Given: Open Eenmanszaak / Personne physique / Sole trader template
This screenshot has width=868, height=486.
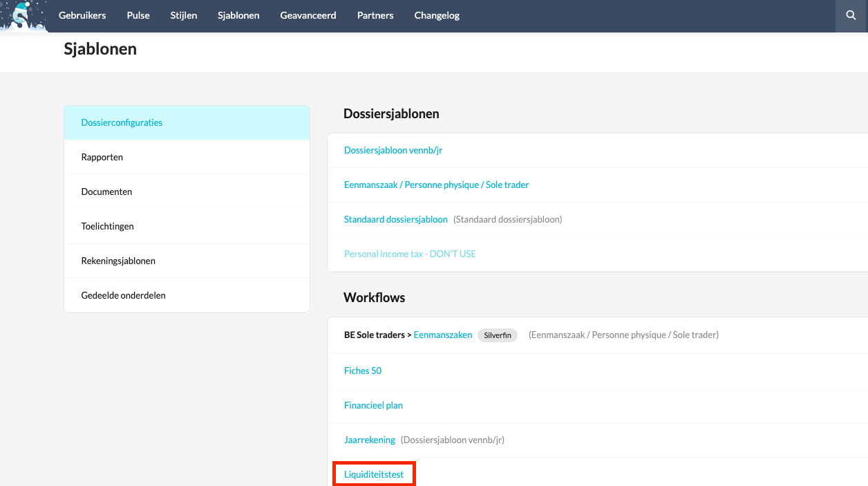Looking at the screenshot, I should coord(436,185).
